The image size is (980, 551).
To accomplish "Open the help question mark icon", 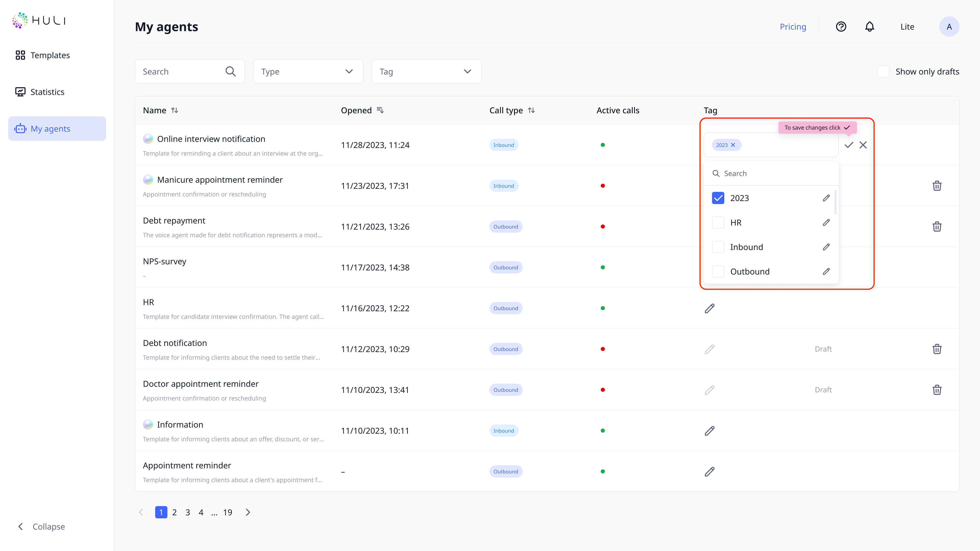I will point(841,27).
